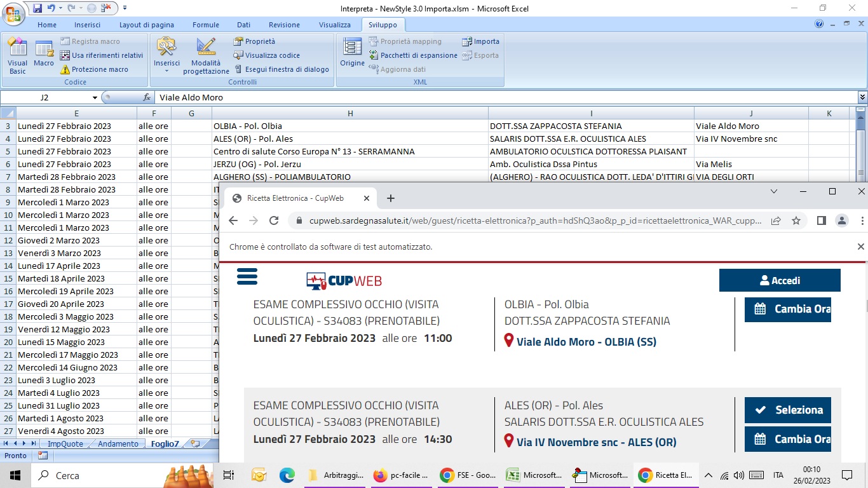The height and width of the screenshot is (488, 868).
Task: Select cell with ZAPPACOSTA STEFANIA in row 3
Action: [591, 126]
